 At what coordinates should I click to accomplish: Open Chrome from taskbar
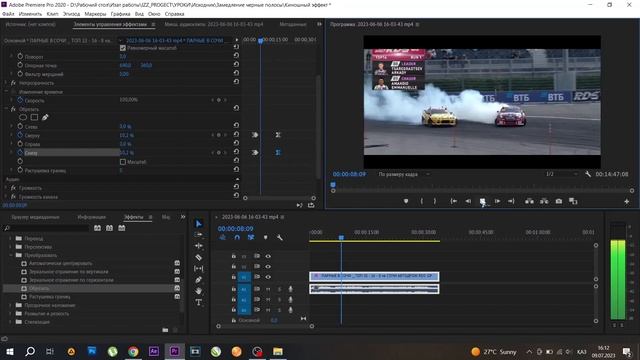tap(133, 351)
